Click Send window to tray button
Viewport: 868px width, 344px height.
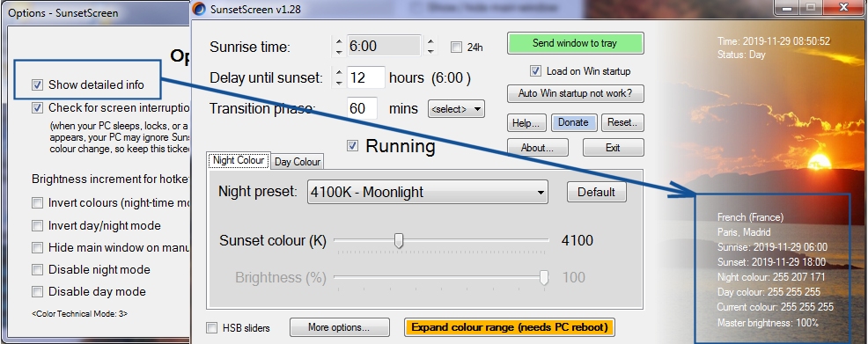point(575,43)
